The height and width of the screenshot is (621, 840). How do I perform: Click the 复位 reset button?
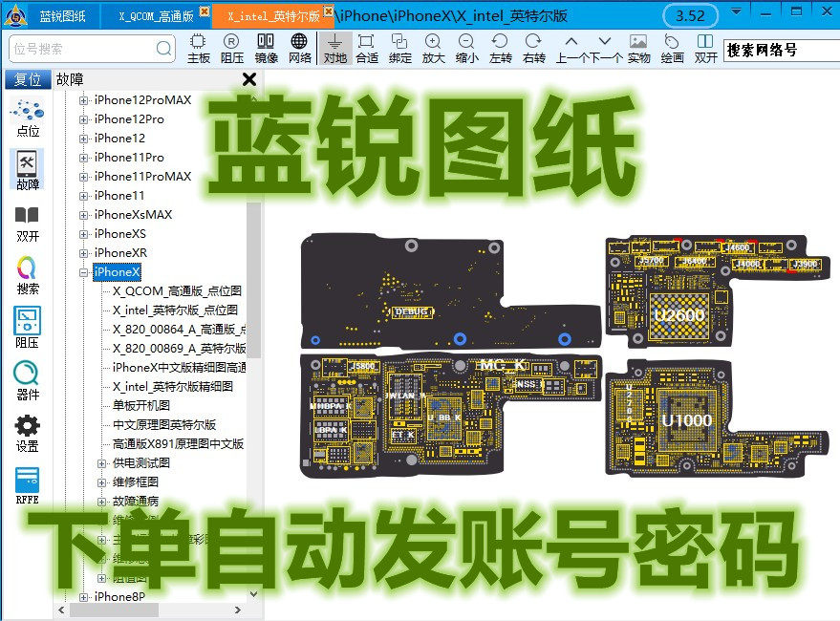[28, 79]
